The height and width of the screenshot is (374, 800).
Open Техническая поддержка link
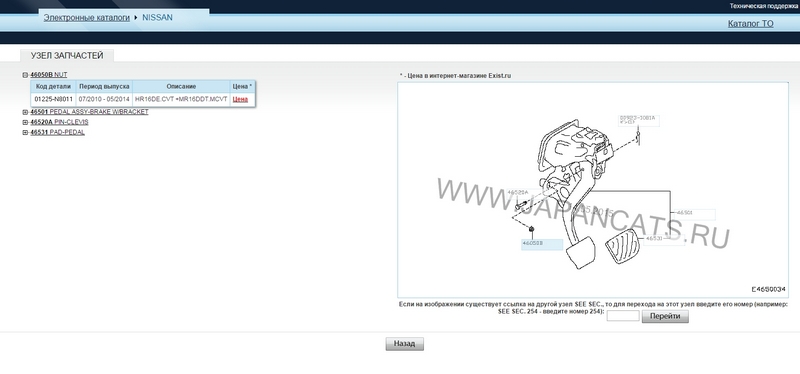coord(764,6)
